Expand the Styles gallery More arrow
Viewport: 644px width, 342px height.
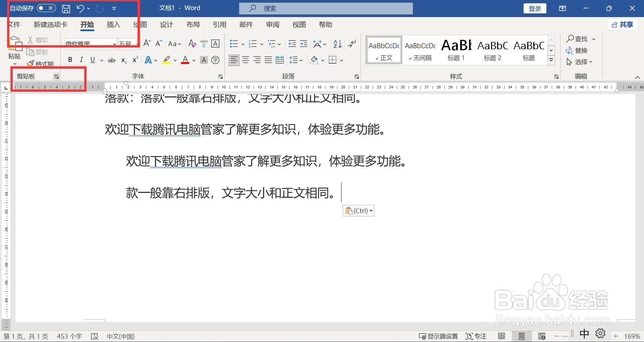[551, 60]
